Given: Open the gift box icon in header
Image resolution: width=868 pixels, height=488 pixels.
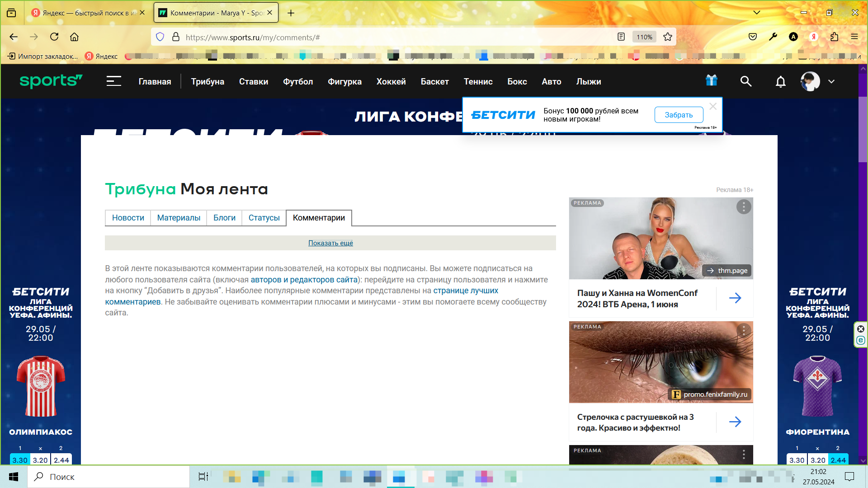Looking at the screenshot, I should (x=712, y=80).
